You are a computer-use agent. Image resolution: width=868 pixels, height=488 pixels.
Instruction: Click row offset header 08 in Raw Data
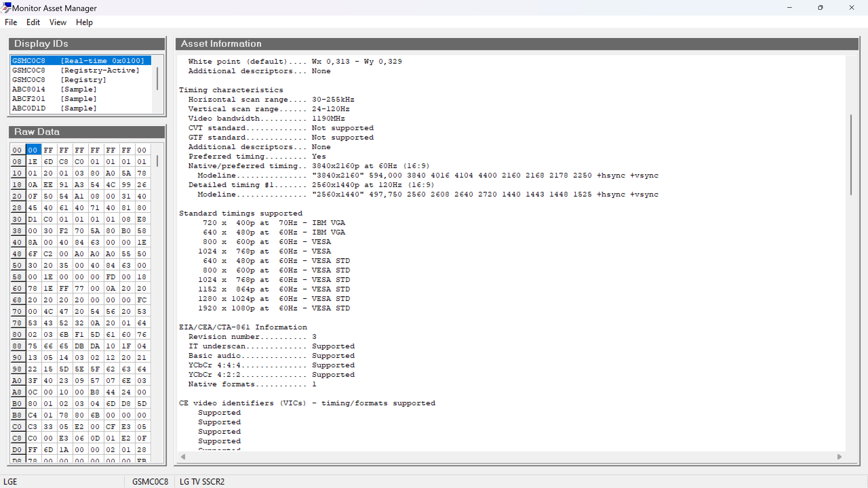point(17,162)
